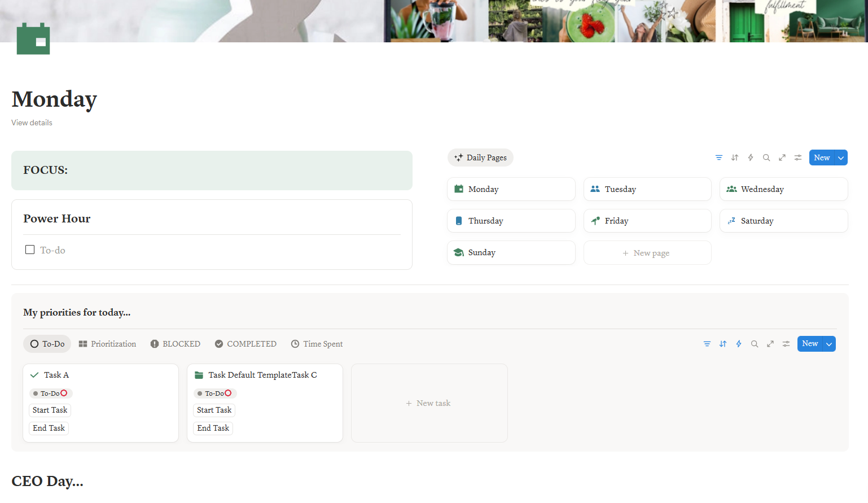Click the red status circle on Task C
Screen dimensions: 868x503
[228, 393]
